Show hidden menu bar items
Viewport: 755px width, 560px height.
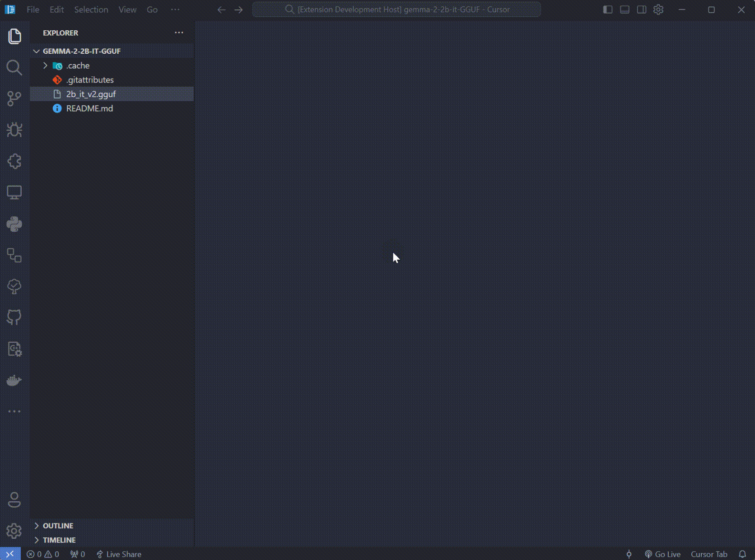175,9
